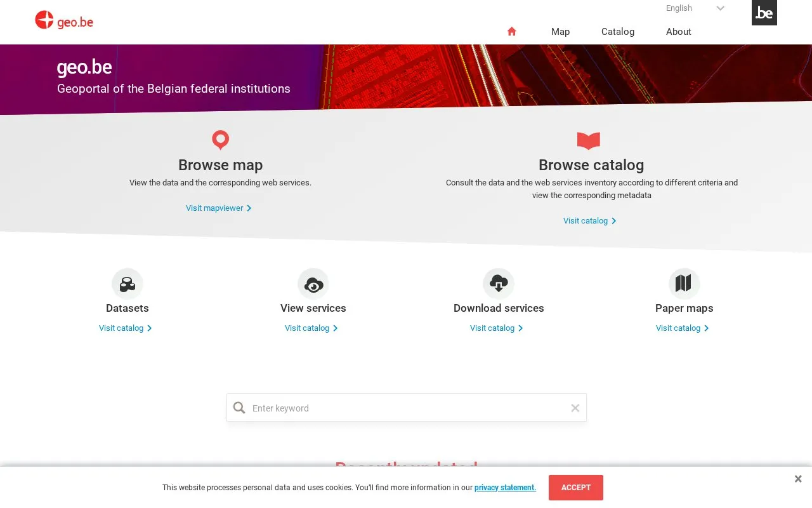This screenshot has height=508, width=812.
Task: Follow Visit catalog link under Browse catalog
Action: pyautogui.click(x=590, y=221)
